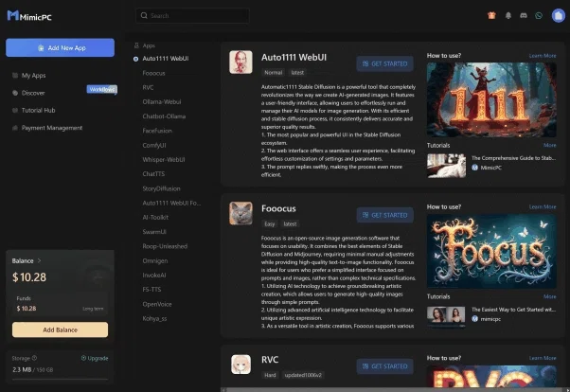Select FaceFusion in apps list
Image resolution: width=570 pixels, height=392 pixels.
click(x=157, y=131)
